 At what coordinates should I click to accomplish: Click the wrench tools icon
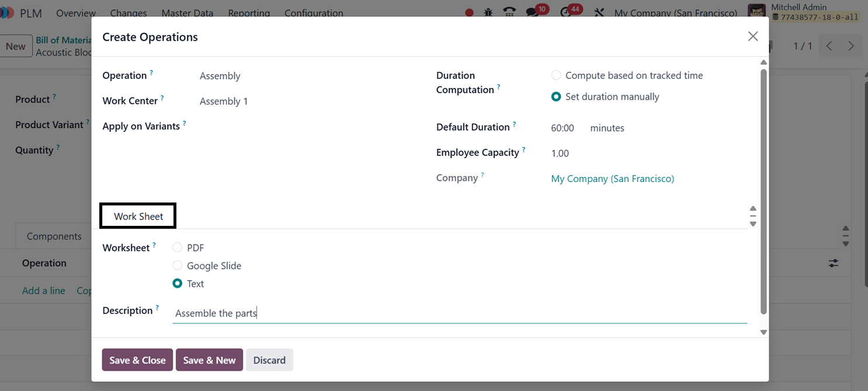coord(599,12)
